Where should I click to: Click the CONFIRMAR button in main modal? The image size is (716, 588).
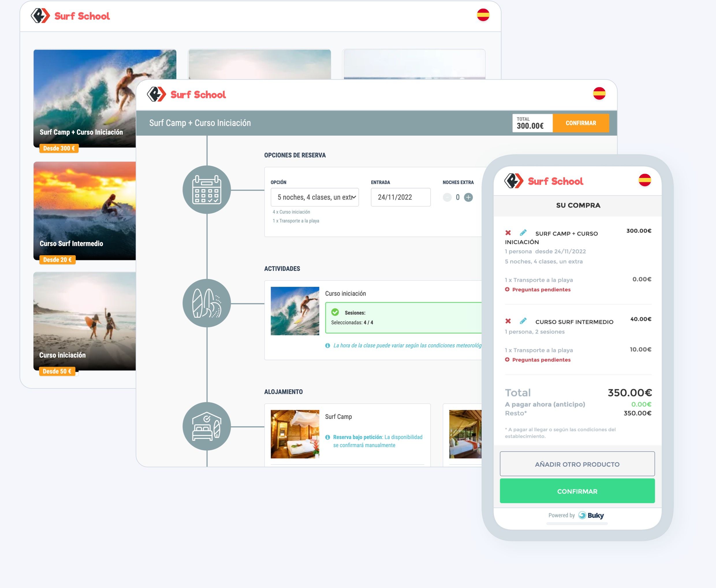click(580, 123)
